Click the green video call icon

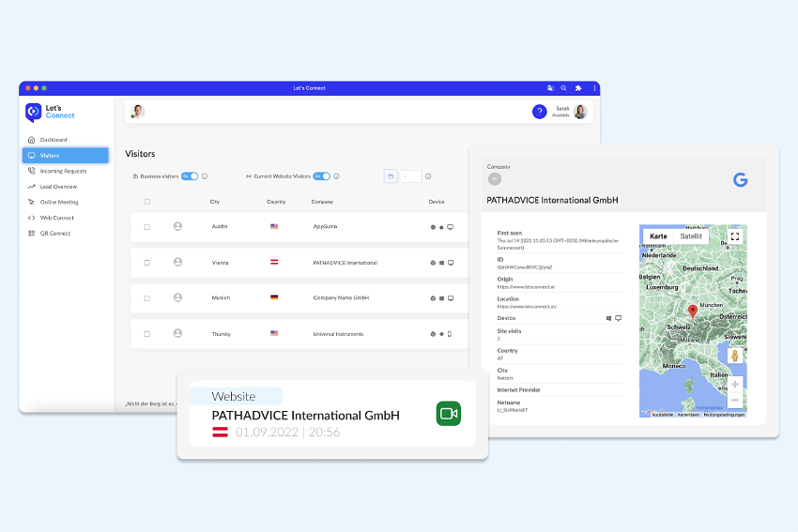[x=448, y=414]
